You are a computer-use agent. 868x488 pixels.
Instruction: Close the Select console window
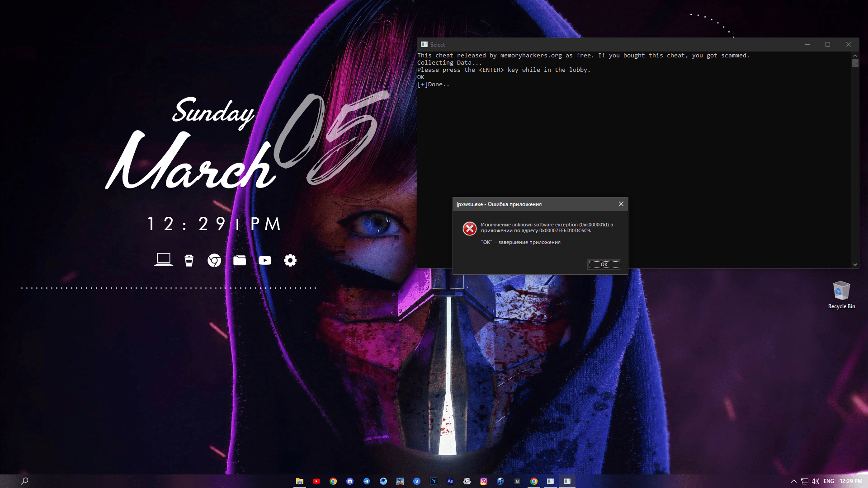click(849, 44)
